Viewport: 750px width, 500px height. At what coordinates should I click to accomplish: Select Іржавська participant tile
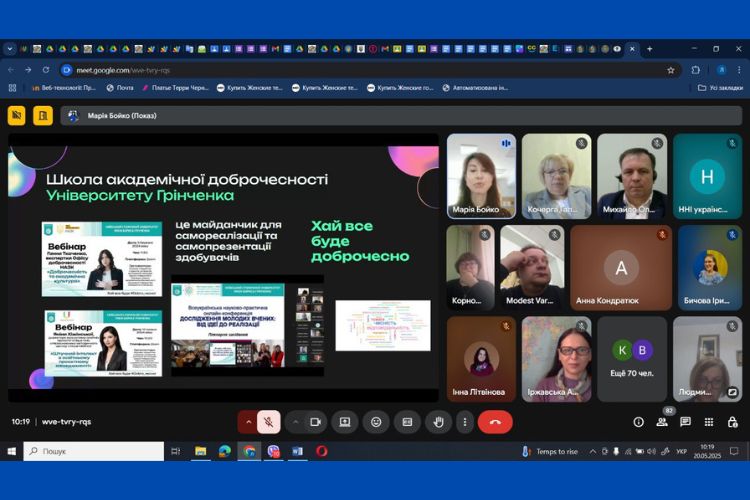556,359
